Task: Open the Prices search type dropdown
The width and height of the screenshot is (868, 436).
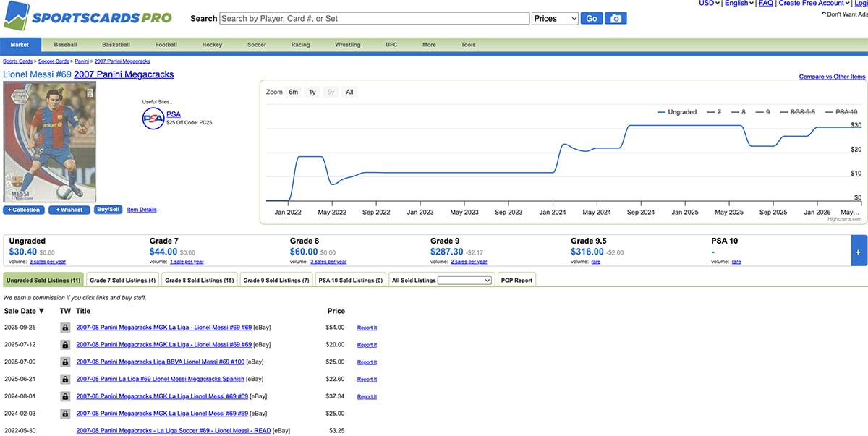Action: coord(555,19)
